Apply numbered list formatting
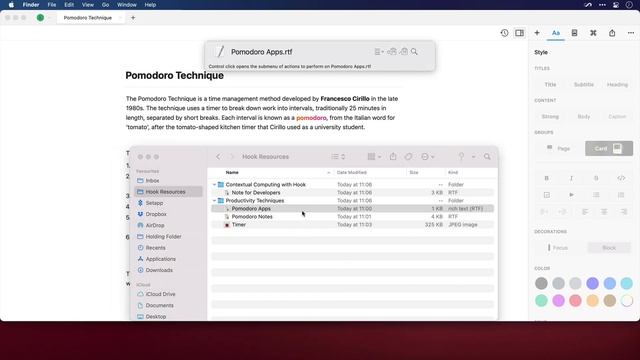 tap(621, 195)
